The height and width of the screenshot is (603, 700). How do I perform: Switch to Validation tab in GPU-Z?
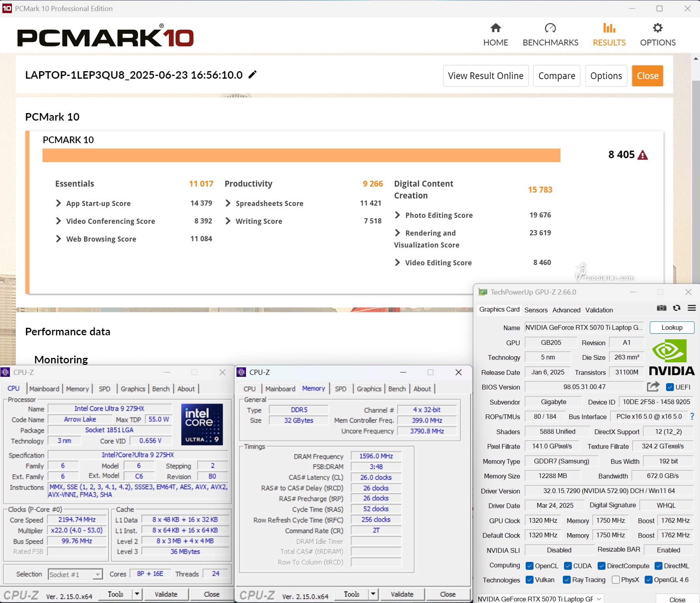pyautogui.click(x=599, y=310)
